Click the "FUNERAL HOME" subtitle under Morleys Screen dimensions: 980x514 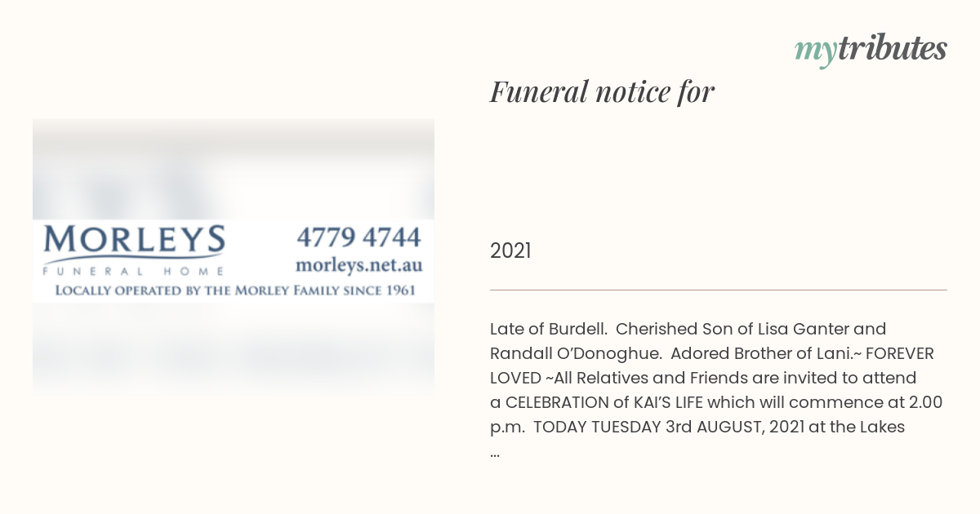click(x=133, y=271)
